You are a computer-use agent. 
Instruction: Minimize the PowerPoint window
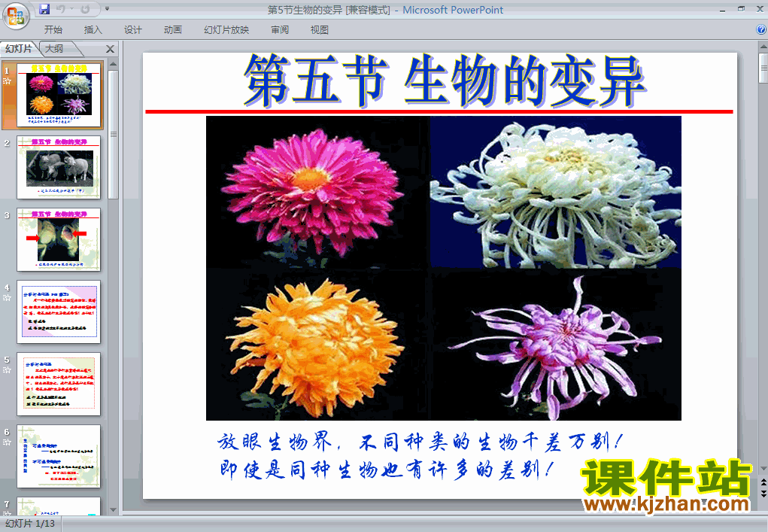click(722, 9)
